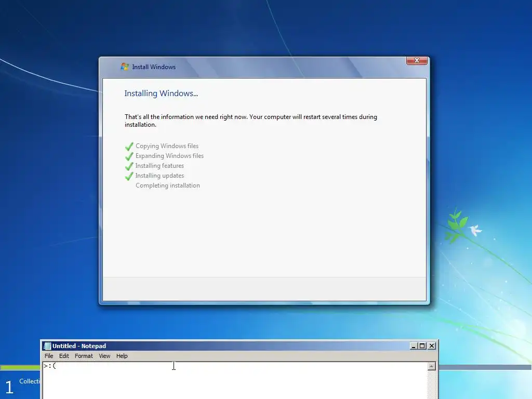This screenshot has width=532, height=399.
Task: Click the Notepad icon in title bar
Action: pos(47,345)
